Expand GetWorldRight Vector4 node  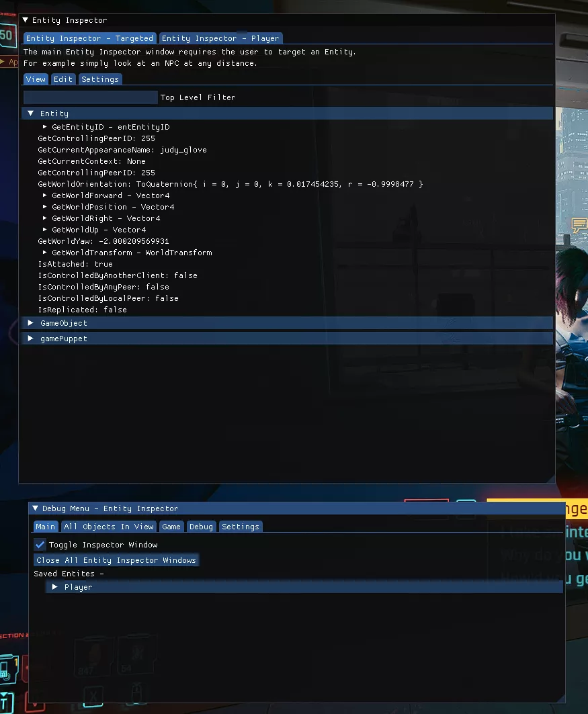pyautogui.click(x=45, y=218)
